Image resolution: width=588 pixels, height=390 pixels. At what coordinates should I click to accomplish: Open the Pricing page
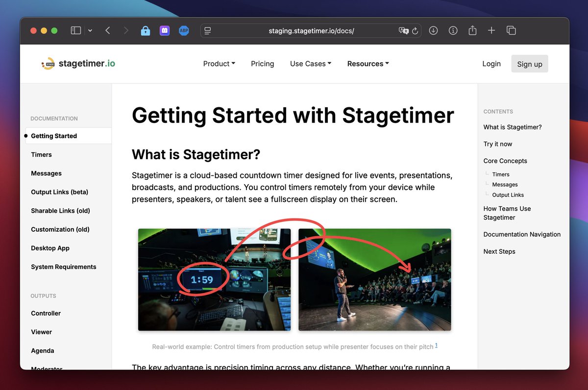[x=263, y=64]
